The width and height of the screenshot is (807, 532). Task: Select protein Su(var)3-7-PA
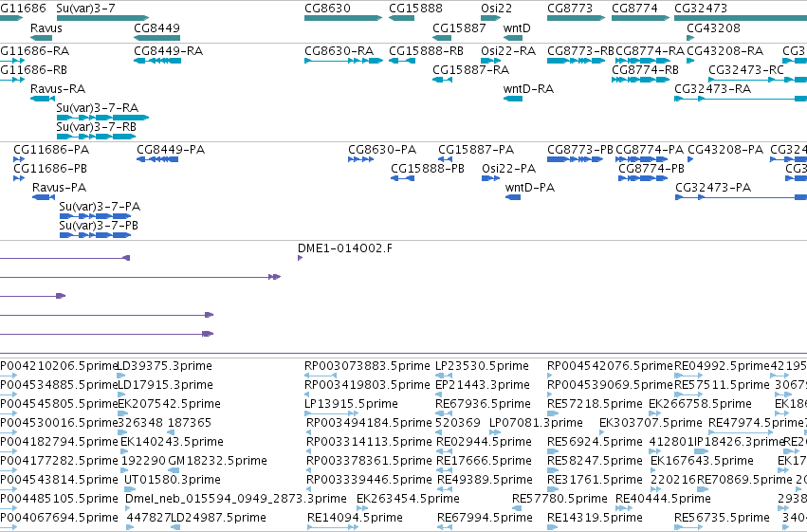pyautogui.click(x=95, y=216)
